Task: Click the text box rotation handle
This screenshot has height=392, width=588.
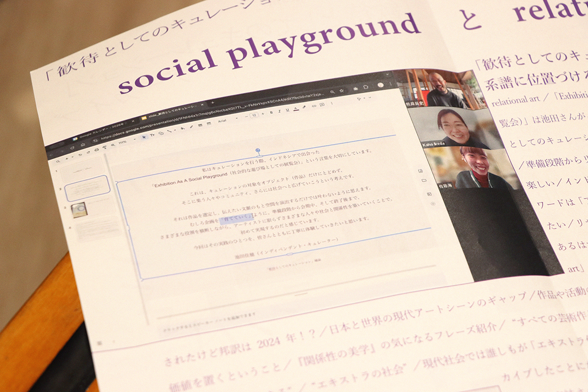Action: click(258, 150)
